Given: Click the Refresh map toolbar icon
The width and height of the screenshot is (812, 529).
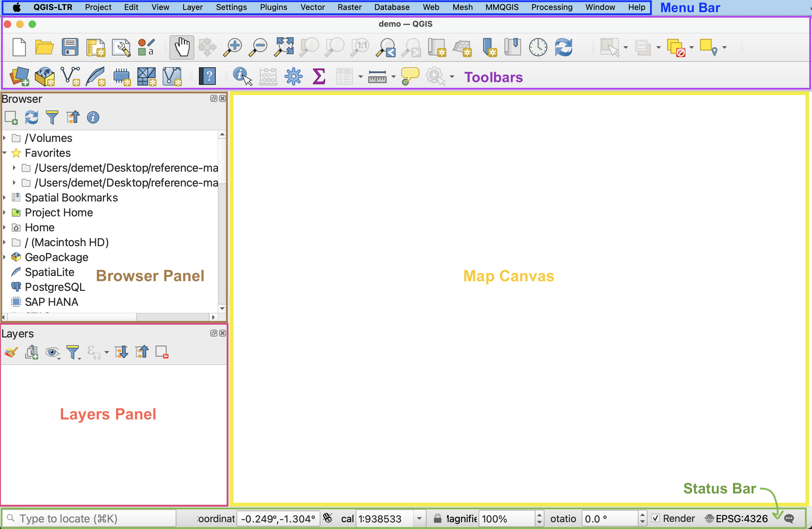Looking at the screenshot, I should click(563, 47).
